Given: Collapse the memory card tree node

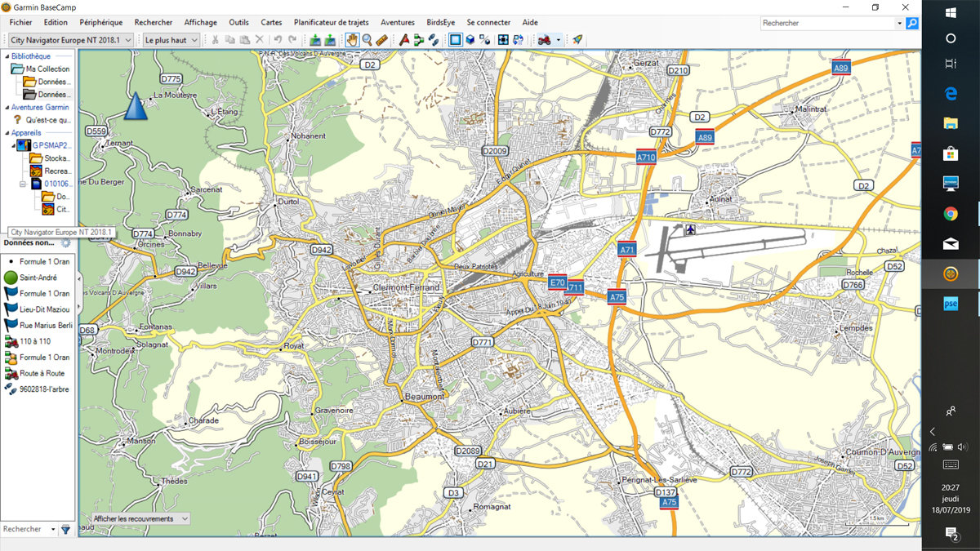Looking at the screenshot, I should 24,184.
